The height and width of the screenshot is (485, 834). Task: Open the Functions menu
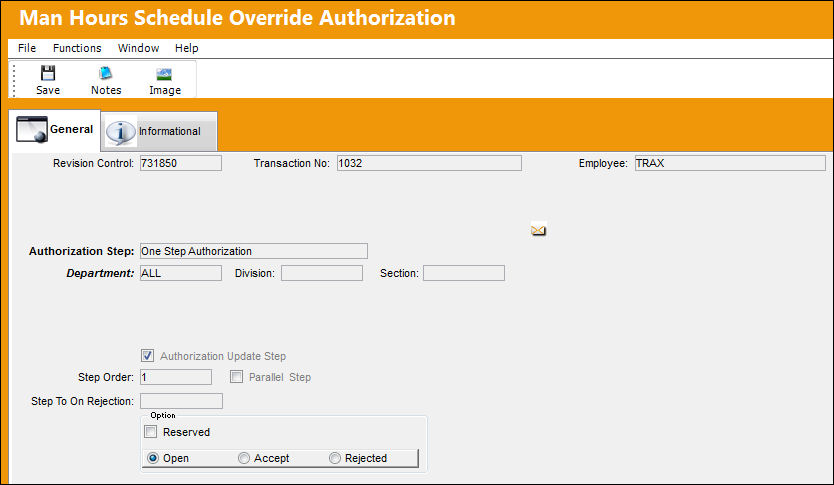point(77,48)
